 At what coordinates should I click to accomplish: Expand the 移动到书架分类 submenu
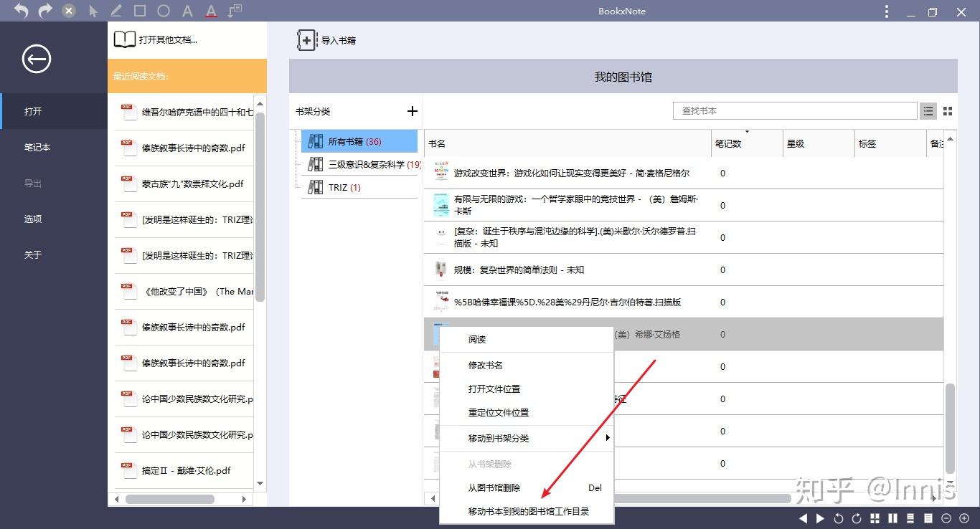coord(527,437)
